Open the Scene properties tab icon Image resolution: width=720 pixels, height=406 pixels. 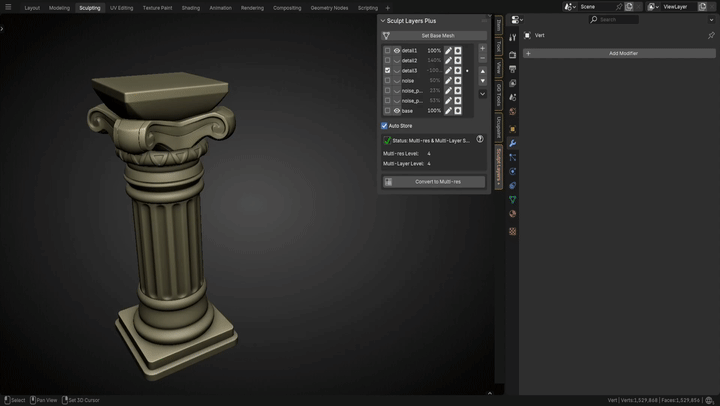pyautogui.click(x=512, y=97)
